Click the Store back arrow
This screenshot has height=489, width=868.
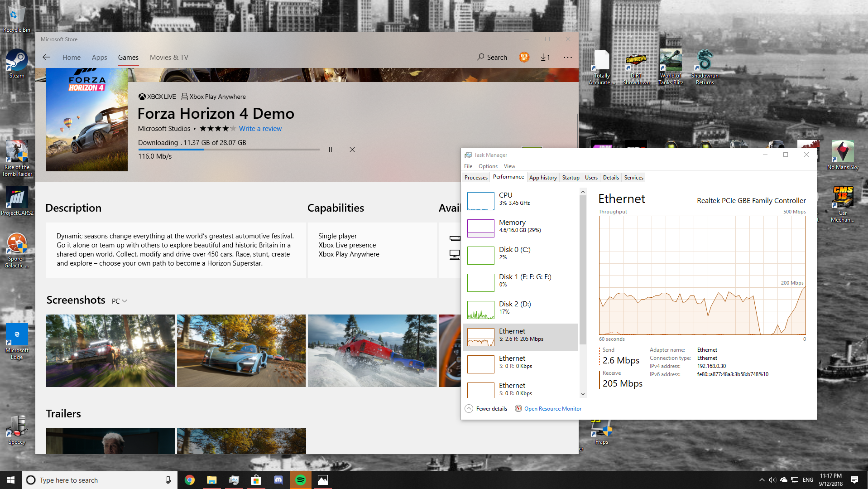pyautogui.click(x=46, y=57)
